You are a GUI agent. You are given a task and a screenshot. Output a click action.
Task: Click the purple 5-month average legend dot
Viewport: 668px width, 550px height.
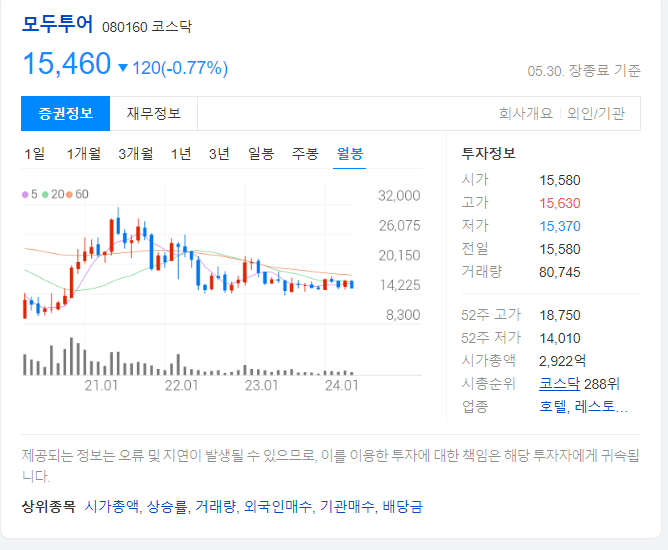coord(25,195)
